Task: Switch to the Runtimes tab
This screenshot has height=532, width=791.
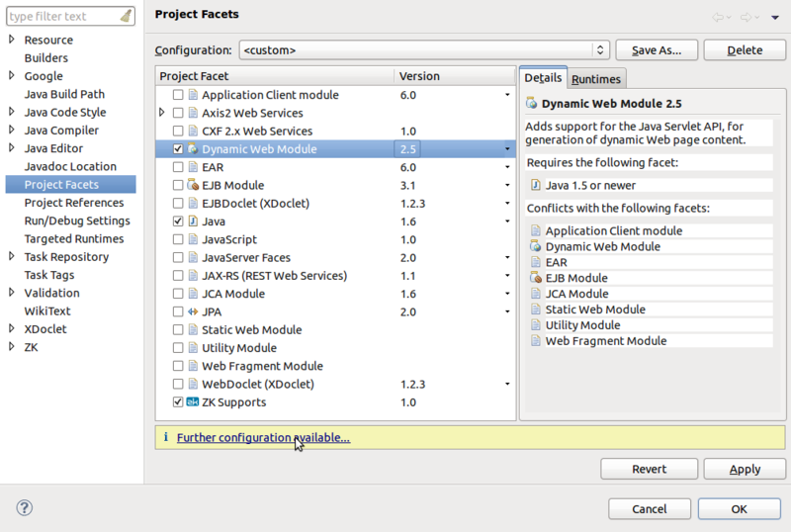Action: [x=596, y=79]
